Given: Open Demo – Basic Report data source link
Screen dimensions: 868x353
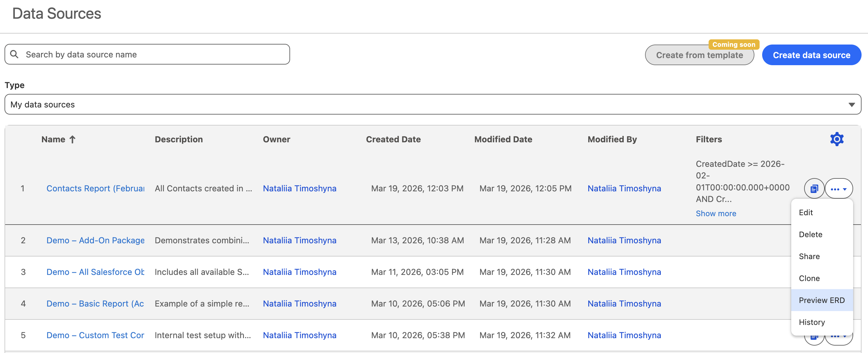Looking at the screenshot, I should coord(96,304).
